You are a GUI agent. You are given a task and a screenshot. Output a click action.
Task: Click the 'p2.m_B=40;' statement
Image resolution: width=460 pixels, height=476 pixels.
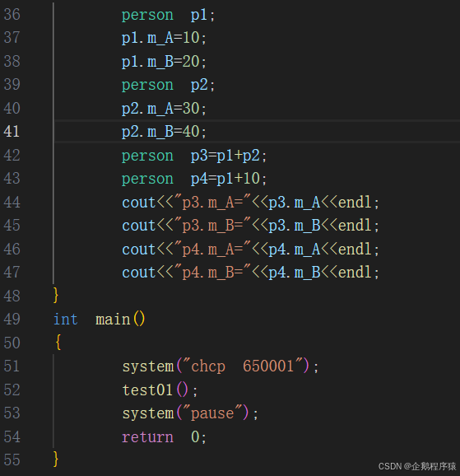coord(164,132)
